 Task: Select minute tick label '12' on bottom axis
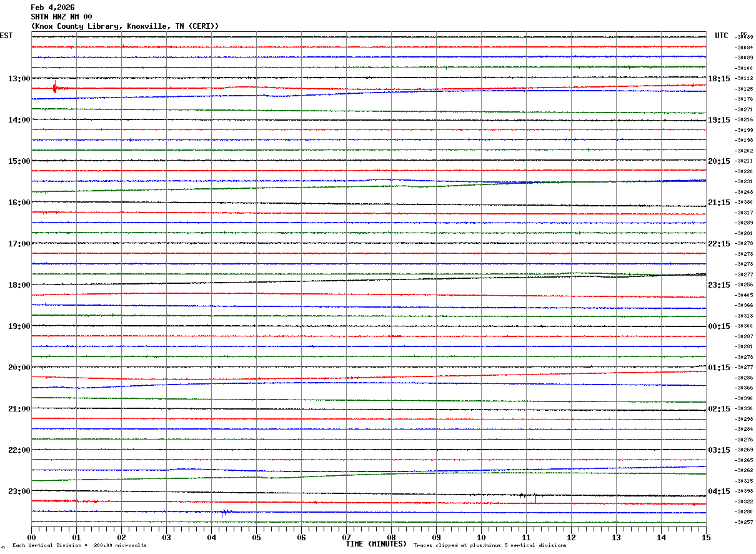click(571, 537)
